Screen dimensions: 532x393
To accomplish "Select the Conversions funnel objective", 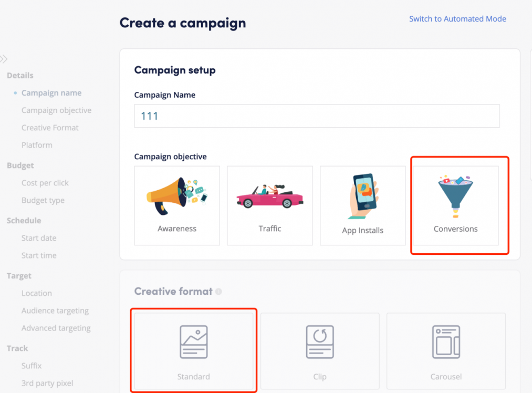I will click(455, 205).
